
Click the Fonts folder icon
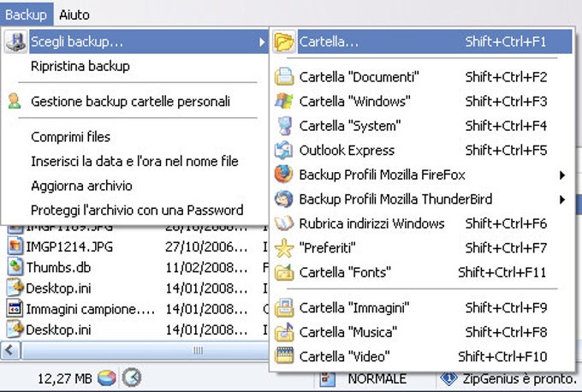coord(284,272)
